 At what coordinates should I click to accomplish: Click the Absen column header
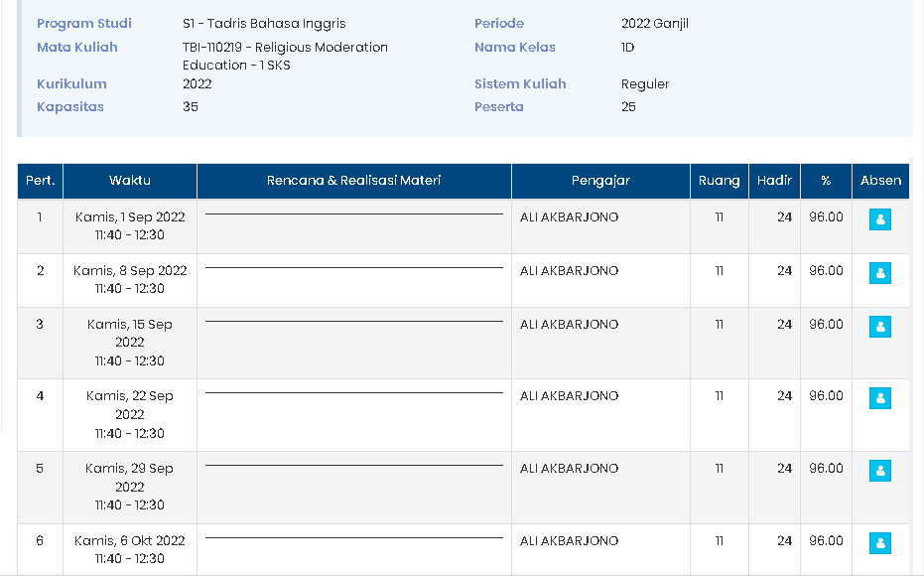tap(880, 181)
